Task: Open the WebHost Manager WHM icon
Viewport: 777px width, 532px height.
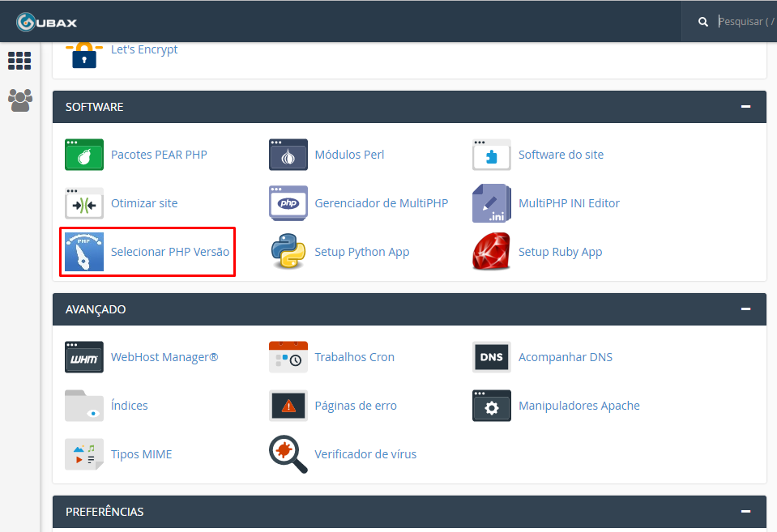Action: [84, 357]
